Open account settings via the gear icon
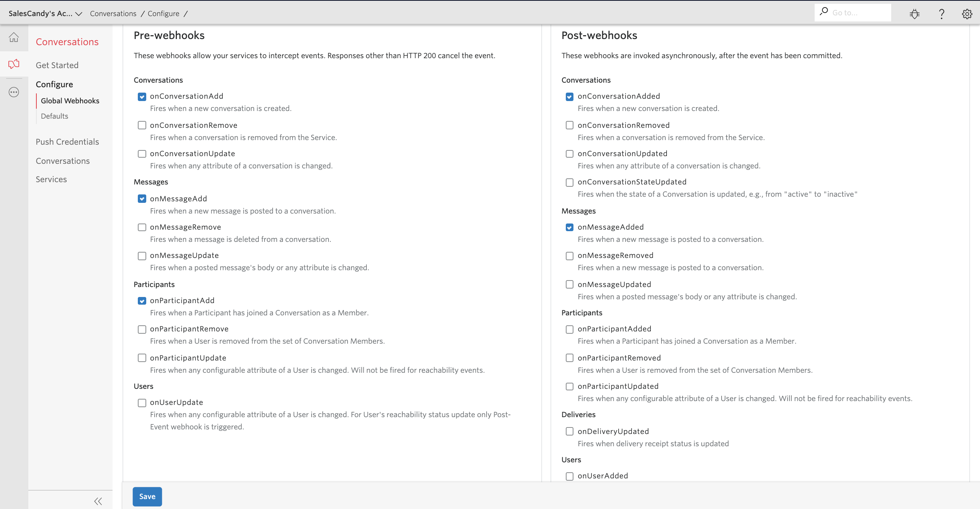 tap(967, 13)
